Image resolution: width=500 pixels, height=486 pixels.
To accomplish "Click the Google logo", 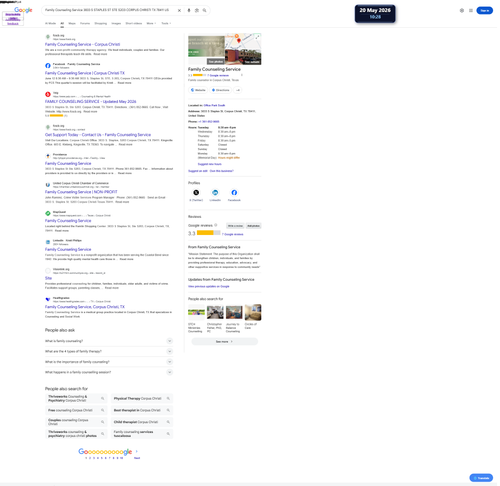I will 23,10.
